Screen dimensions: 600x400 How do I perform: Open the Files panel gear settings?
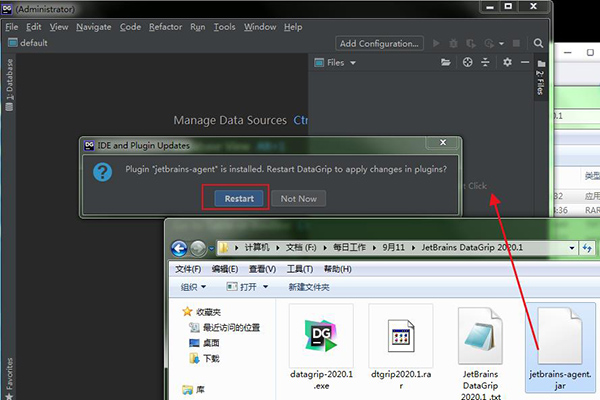click(507, 62)
